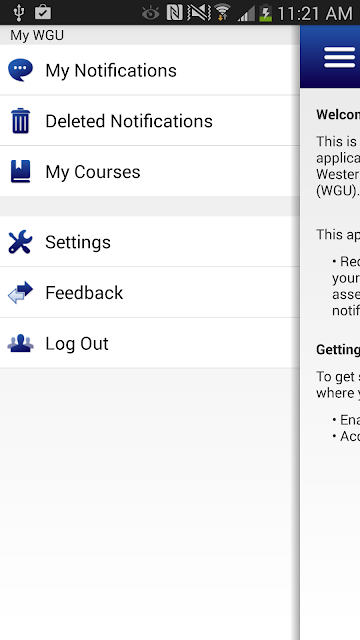Tap the My WGU header label
The image size is (360, 640).
point(37,36)
